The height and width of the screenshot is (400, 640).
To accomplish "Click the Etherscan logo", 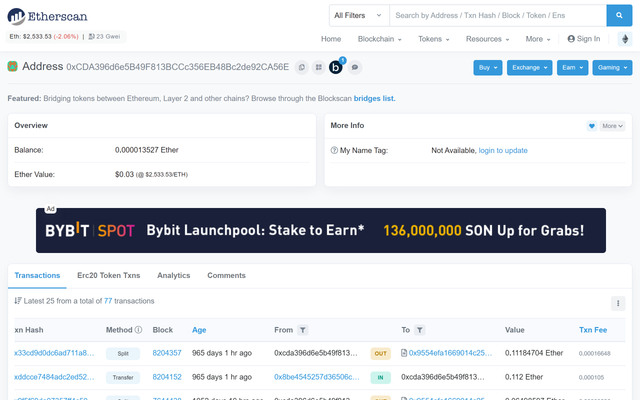I will (x=47, y=16).
